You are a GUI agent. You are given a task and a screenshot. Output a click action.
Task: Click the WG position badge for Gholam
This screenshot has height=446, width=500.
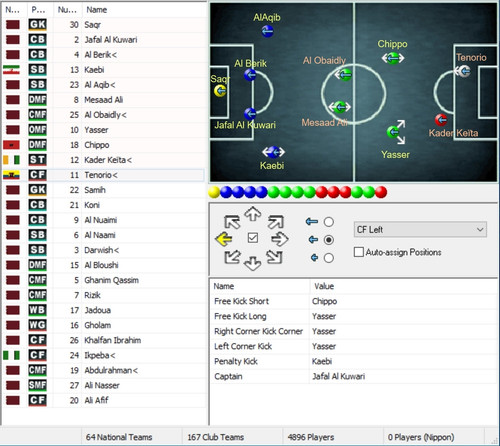tap(37, 325)
